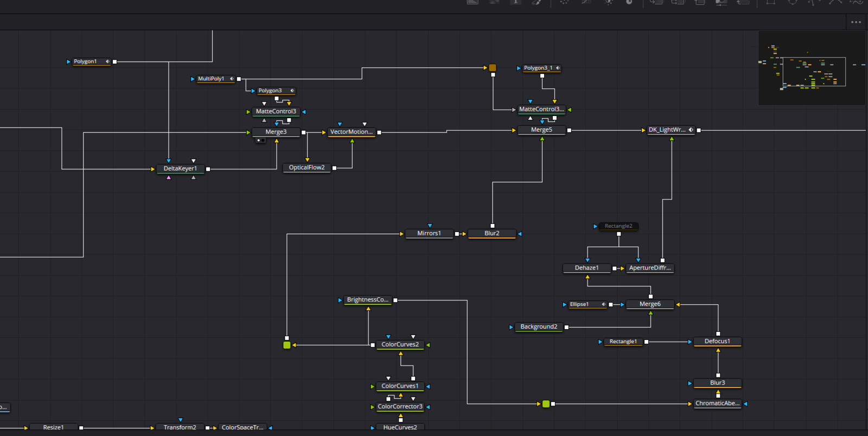
Task: Select the dimmed Rectangle2 node
Action: point(618,226)
